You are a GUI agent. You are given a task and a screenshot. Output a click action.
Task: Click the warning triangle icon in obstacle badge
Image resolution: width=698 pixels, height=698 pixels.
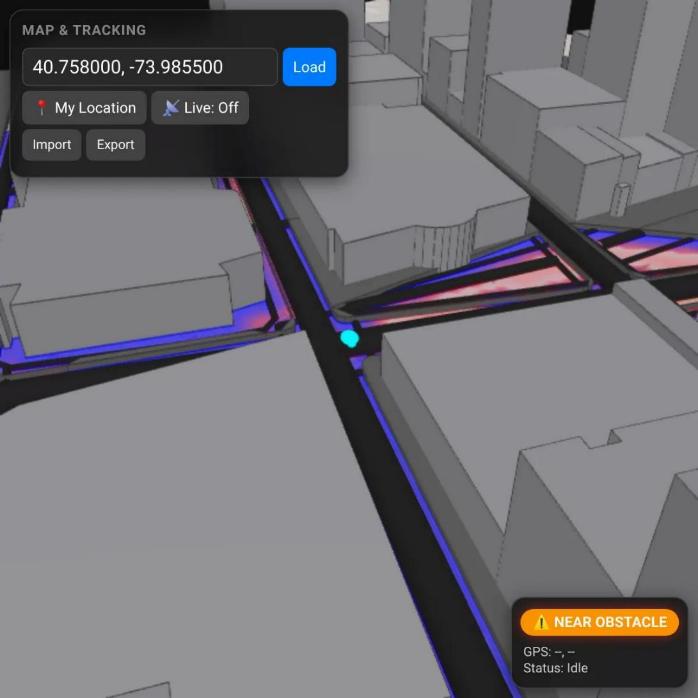[541, 622]
